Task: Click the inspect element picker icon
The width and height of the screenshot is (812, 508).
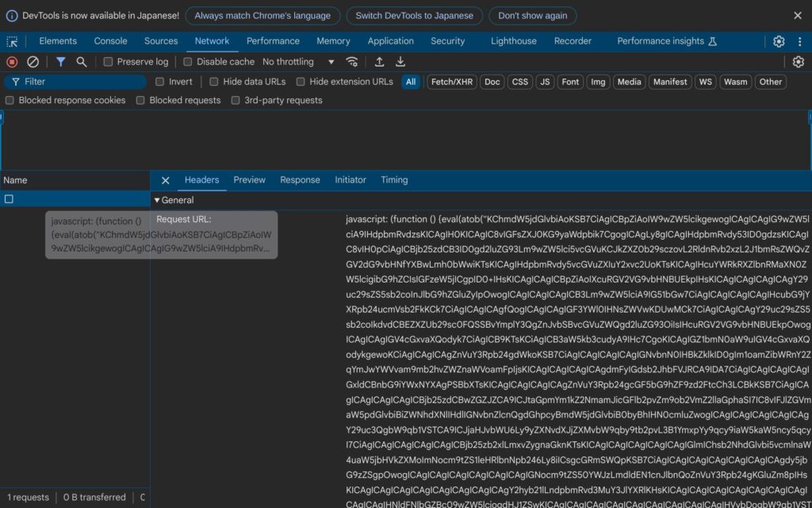Action: (x=12, y=41)
